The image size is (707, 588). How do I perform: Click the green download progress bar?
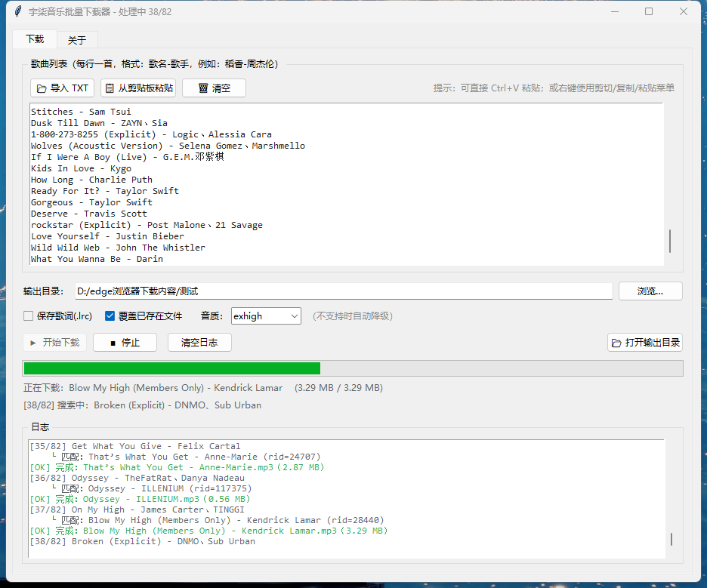point(172,368)
